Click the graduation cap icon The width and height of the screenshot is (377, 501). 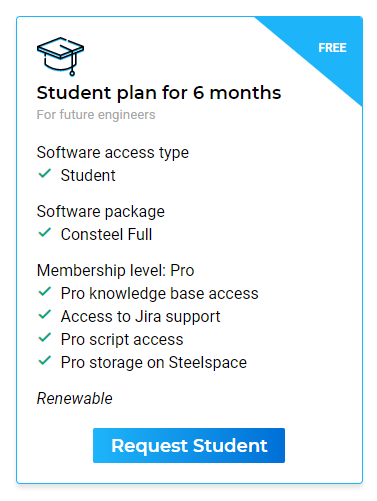[x=60, y=56]
